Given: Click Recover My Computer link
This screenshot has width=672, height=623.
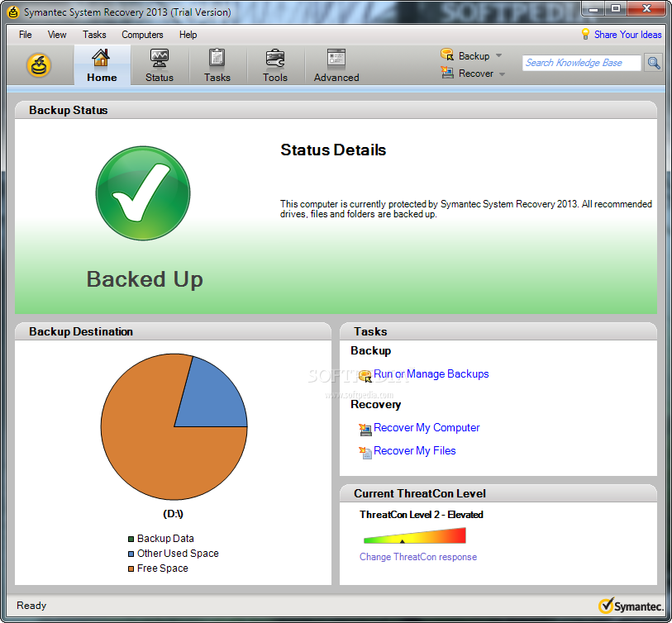Looking at the screenshot, I should click(427, 428).
